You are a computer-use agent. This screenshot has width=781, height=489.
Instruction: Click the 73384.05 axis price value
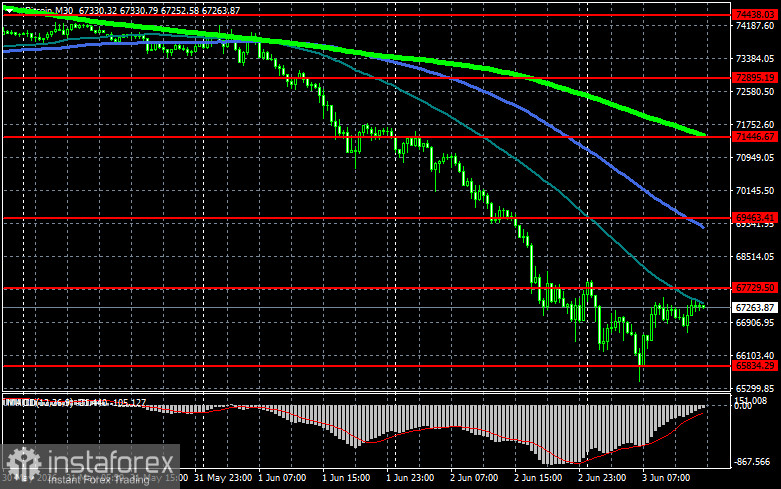click(x=755, y=59)
